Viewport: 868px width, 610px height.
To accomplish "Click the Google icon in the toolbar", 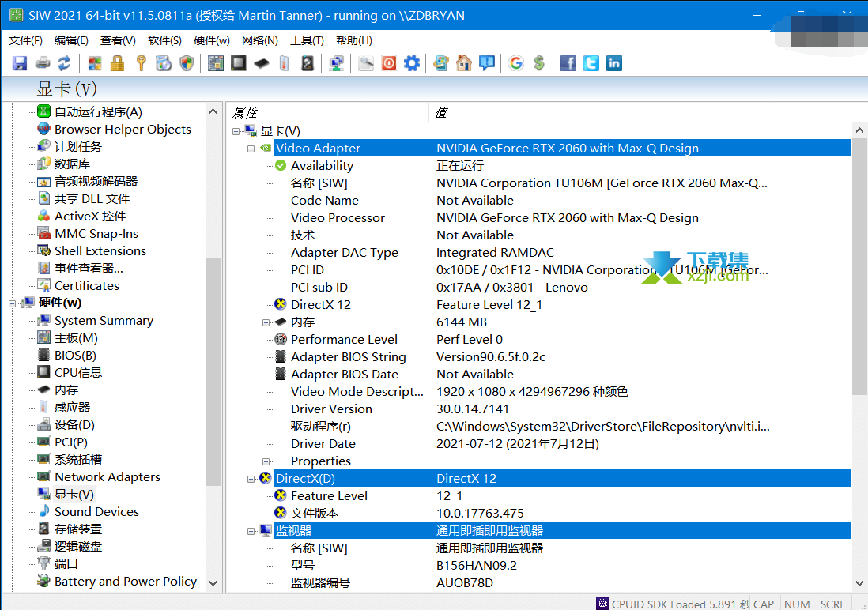I will pos(516,63).
